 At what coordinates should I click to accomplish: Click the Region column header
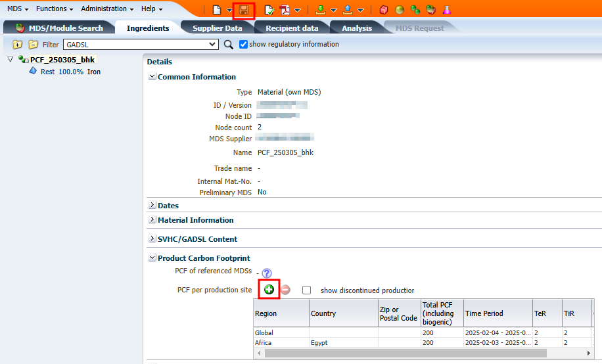[x=281, y=313]
